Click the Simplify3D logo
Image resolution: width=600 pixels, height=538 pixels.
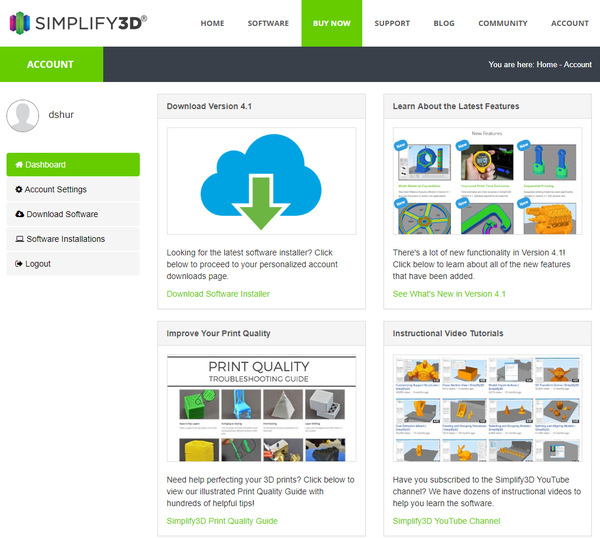pos(78,22)
